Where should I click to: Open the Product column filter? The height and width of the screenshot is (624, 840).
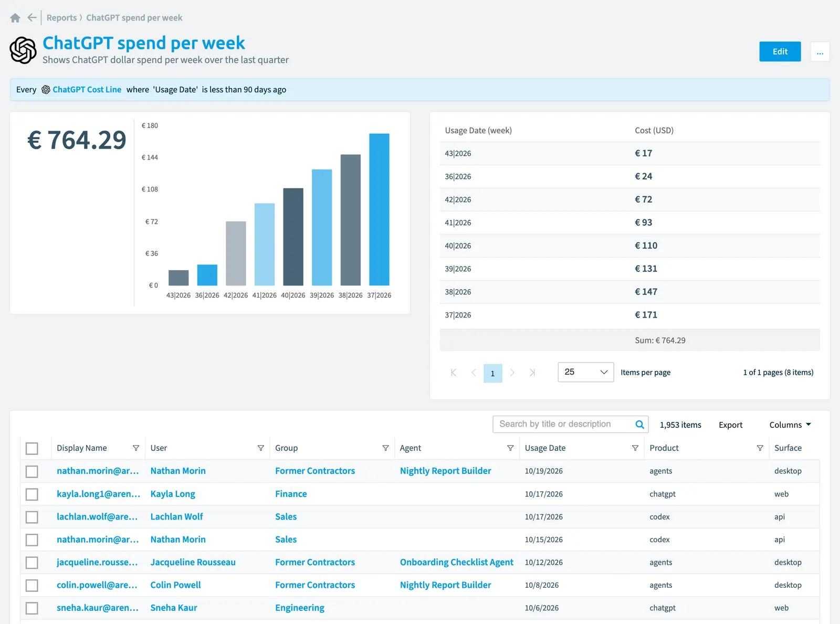pos(760,448)
